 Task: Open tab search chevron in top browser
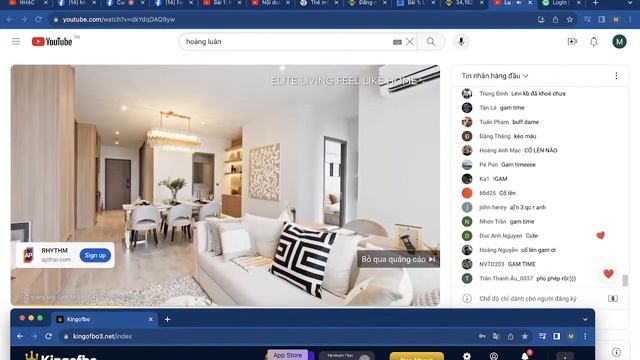[630, 3]
